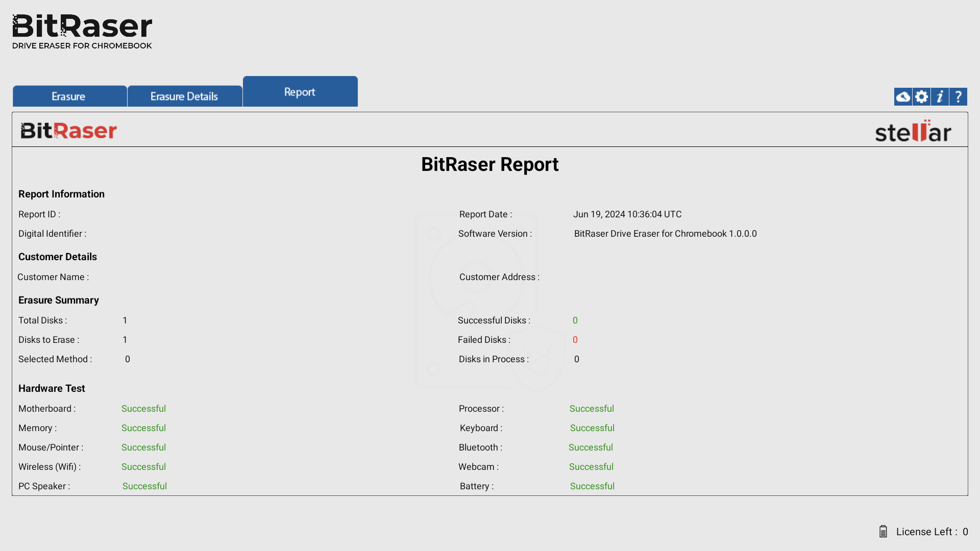Click the license icon beside License Left
Image resolution: width=980 pixels, height=551 pixels.
tap(883, 532)
